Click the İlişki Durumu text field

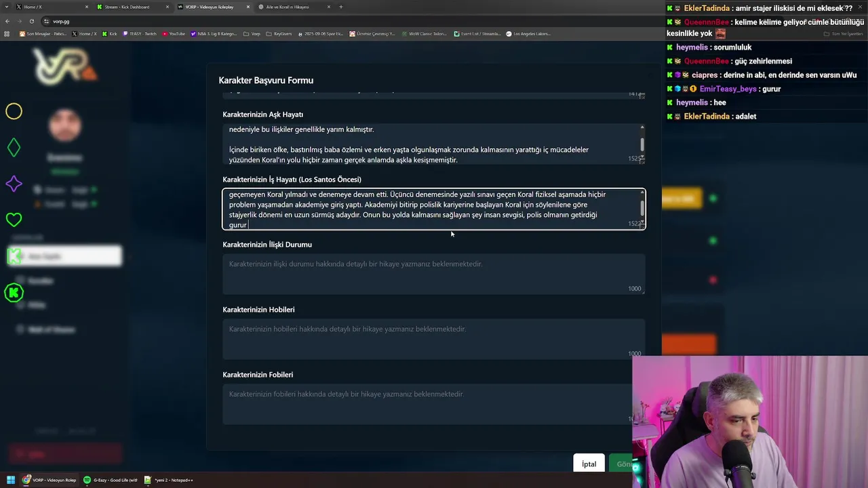point(433,274)
